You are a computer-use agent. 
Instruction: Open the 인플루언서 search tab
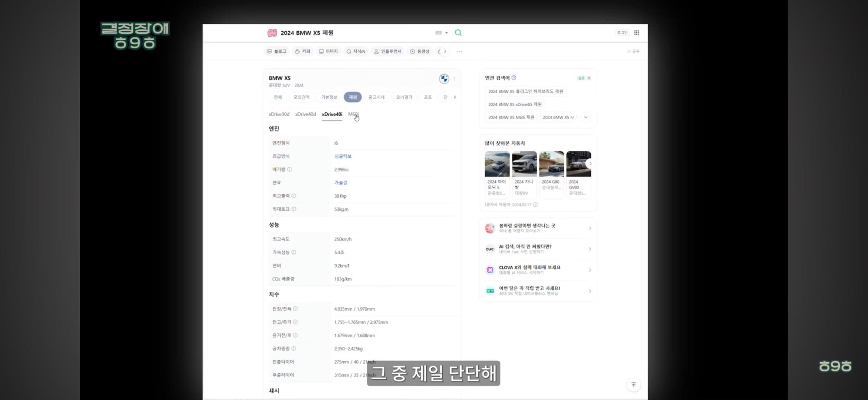[x=387, y=51]
